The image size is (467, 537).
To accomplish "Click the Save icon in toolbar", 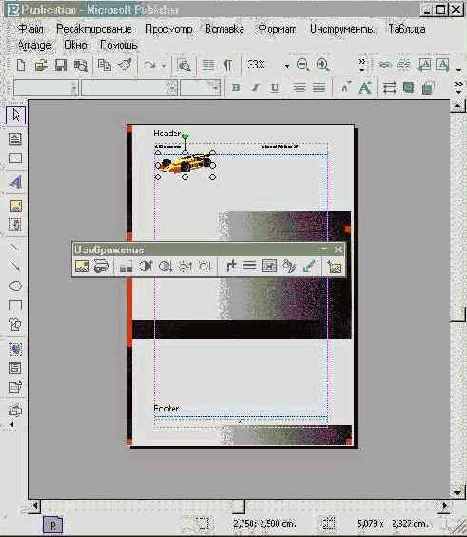I will (61, 65).
